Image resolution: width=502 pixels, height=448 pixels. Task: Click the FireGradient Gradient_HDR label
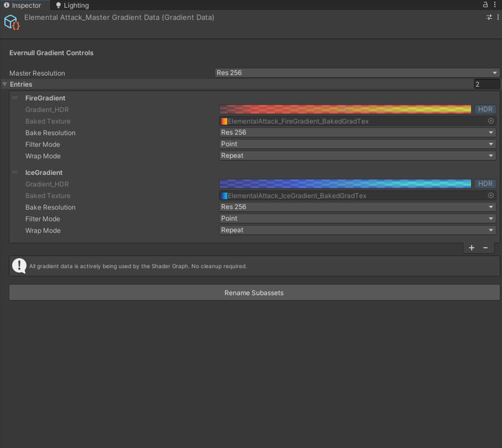47,110
